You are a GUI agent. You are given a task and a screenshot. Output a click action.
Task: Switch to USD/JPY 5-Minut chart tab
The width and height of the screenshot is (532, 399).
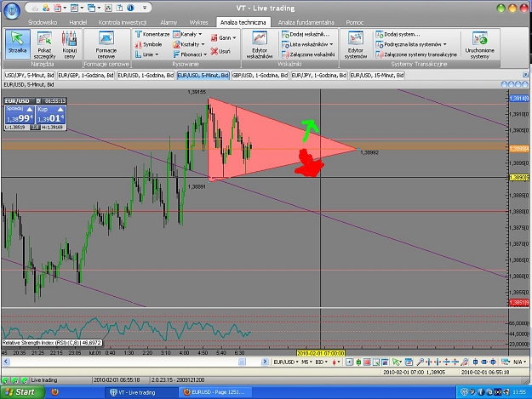(30, 75)
